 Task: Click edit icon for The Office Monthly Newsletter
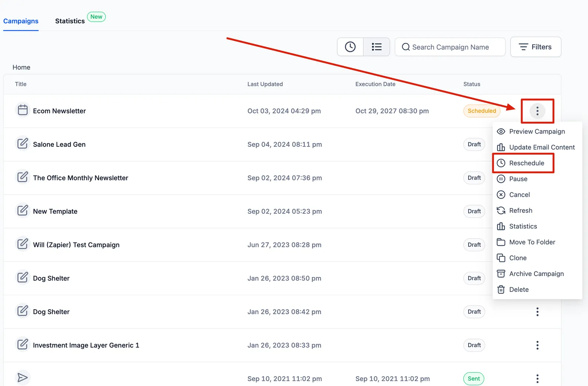[23, 177]
